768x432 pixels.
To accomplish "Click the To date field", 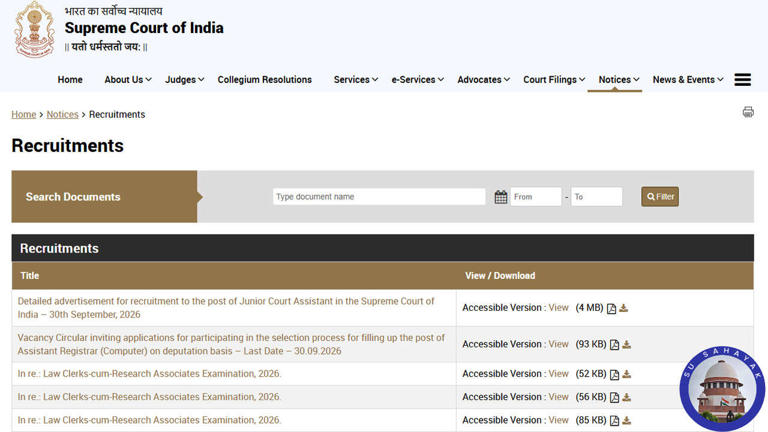I will (597, 196).
